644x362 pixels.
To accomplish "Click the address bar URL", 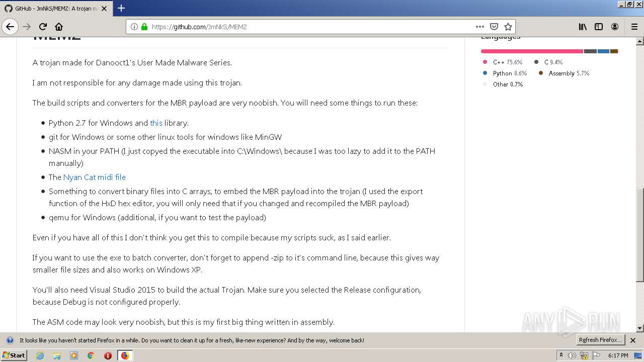I will (x=199, y=27).
